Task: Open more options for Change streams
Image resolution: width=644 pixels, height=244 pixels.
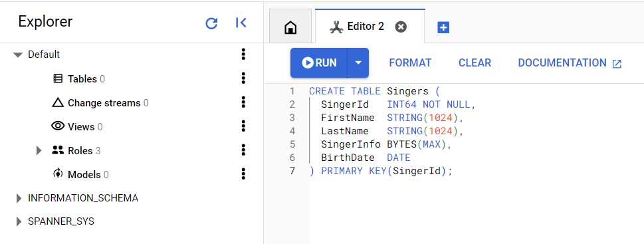Action: click(243, 102)
